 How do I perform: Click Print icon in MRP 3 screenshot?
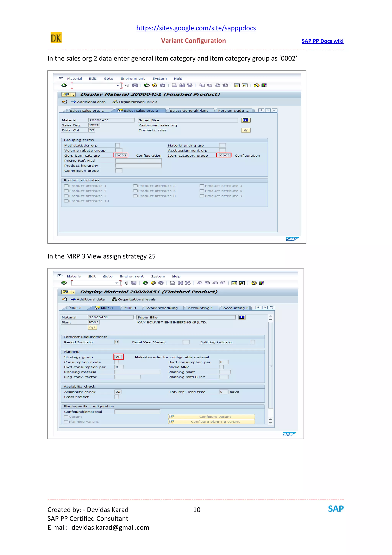tap(172, 283)
